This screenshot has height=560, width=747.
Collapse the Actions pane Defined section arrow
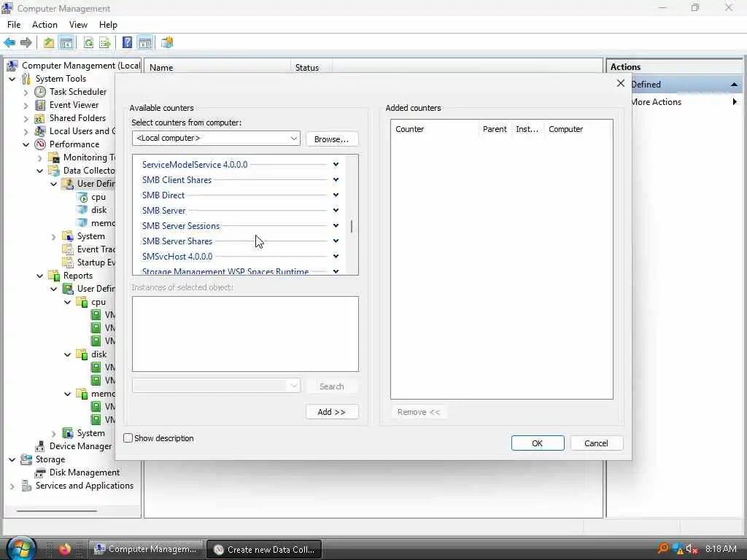734,85
